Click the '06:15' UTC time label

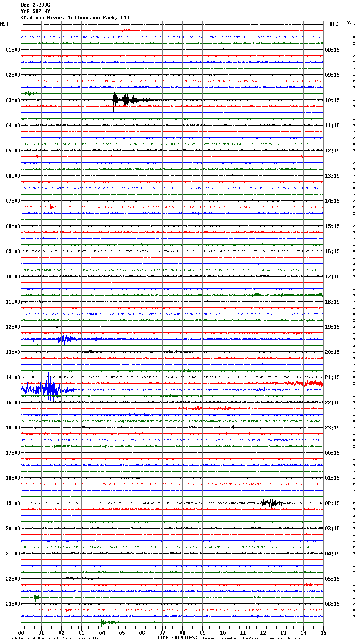[x=332, y=604]
